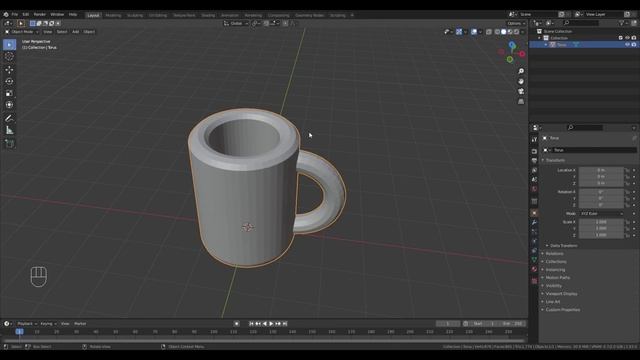Open the viewport Options dropdown
Screen dimensions: 640x360
(x=516, y=23)
